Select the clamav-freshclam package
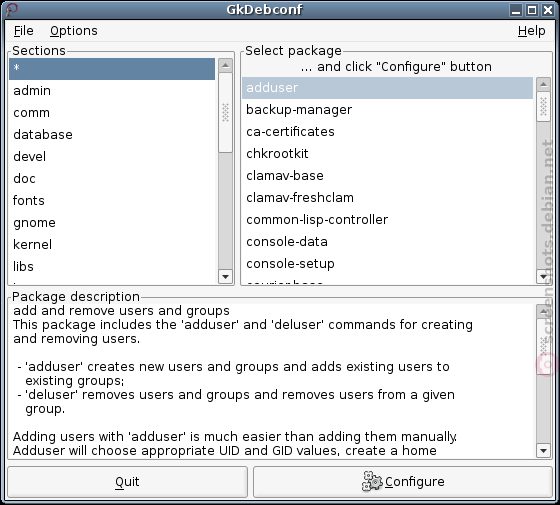Image resolution: width=560 pixels, height=505 pixels. [388, 198]
